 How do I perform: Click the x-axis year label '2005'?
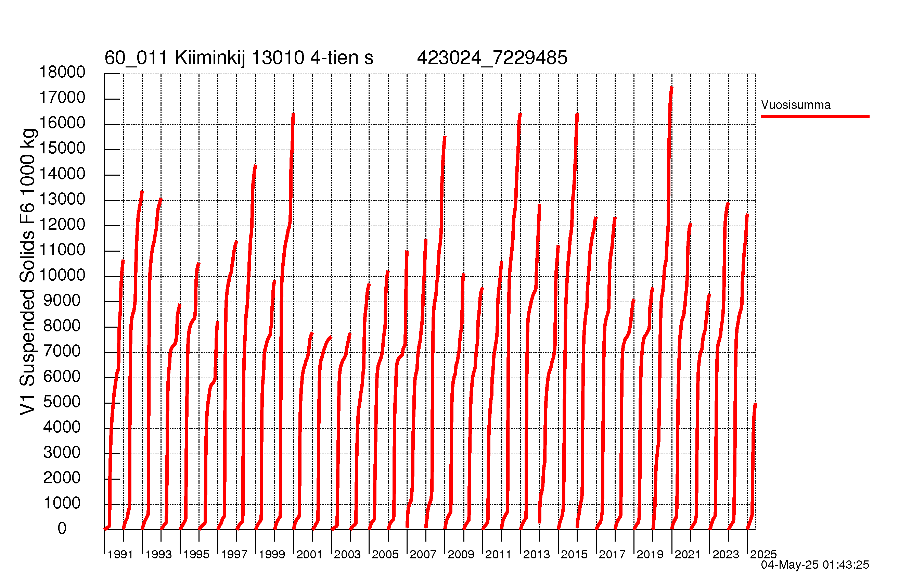385,555
